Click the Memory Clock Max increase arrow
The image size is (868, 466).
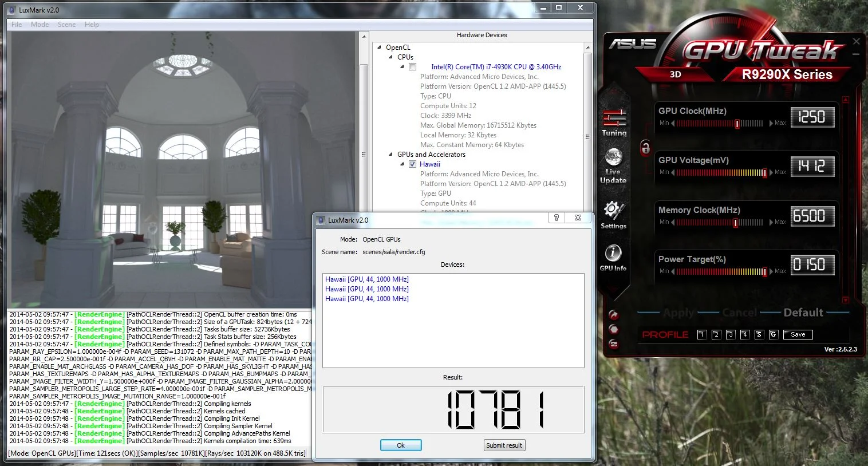[771, 222]
